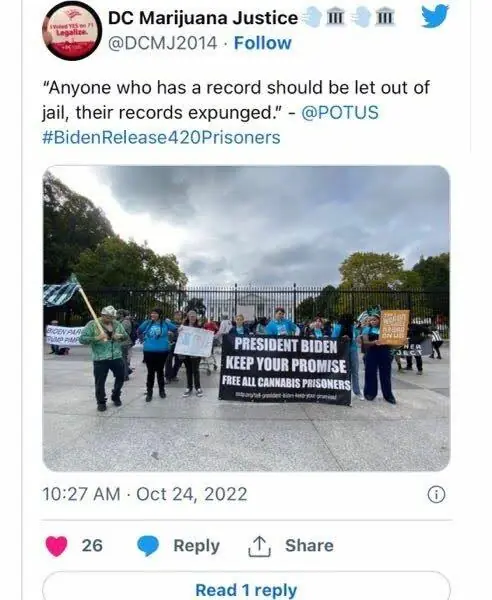
Task: Open the #BidenRelease420Prisoners hashtag
Action: click(161, 137)
